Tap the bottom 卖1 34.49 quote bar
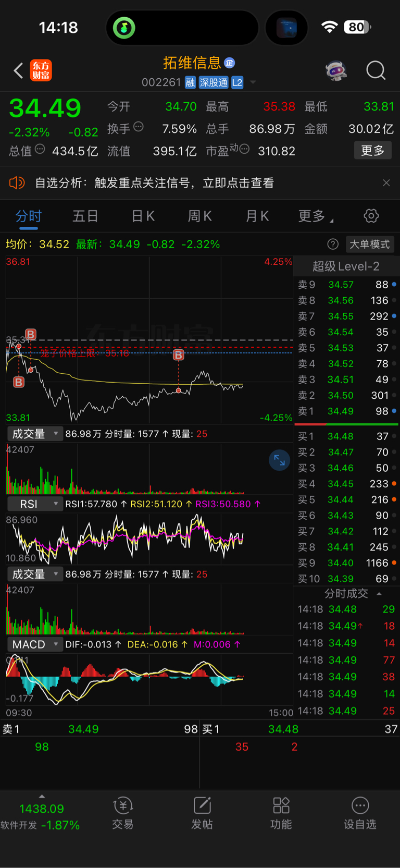This screenshot has height=868, width=400. (99, 729)
